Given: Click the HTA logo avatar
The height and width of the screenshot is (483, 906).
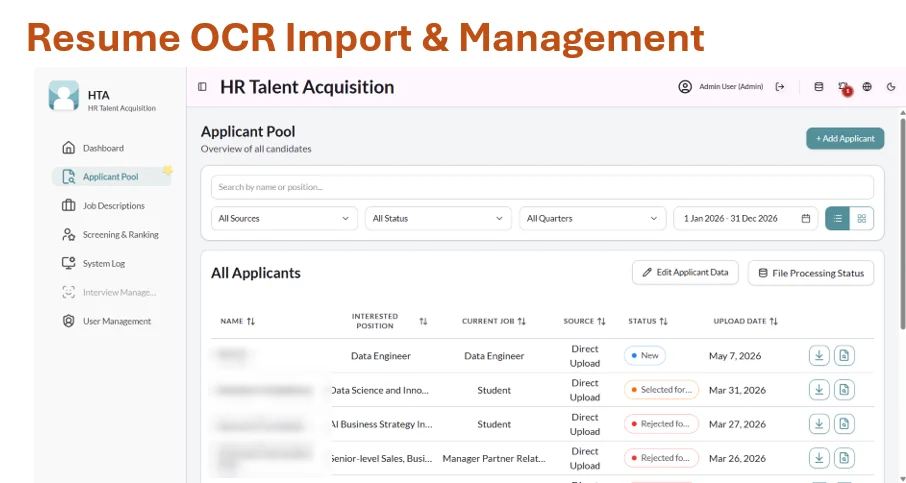Looking at the screenshot, I should [x=64, y=95].
